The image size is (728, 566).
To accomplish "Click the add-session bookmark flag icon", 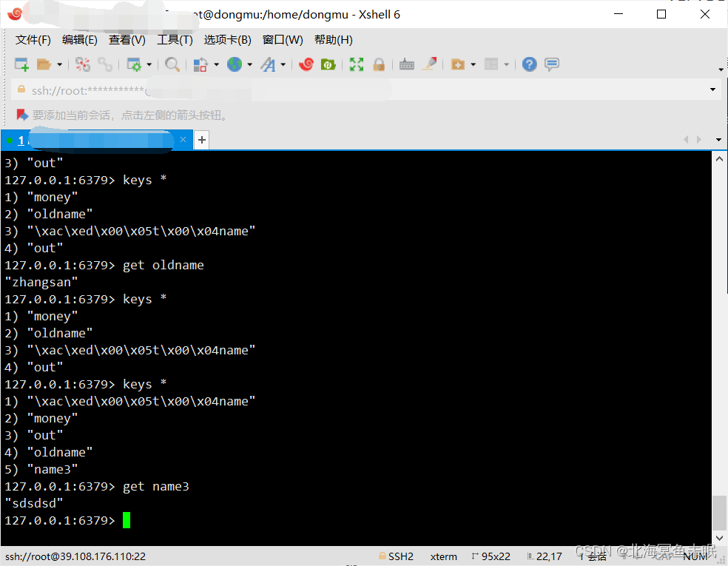I will click(x=21, y=114).
